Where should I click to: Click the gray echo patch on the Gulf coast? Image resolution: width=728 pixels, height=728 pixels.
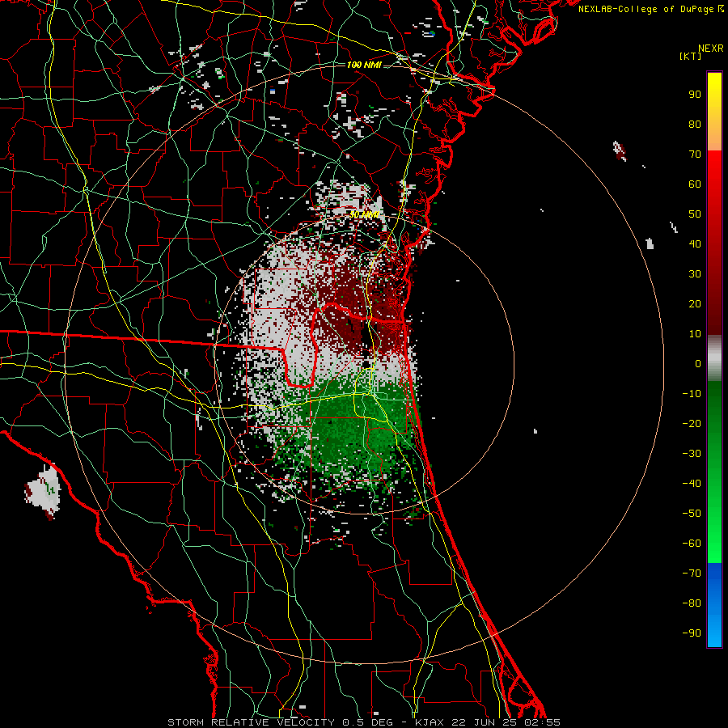pos(43,492)
